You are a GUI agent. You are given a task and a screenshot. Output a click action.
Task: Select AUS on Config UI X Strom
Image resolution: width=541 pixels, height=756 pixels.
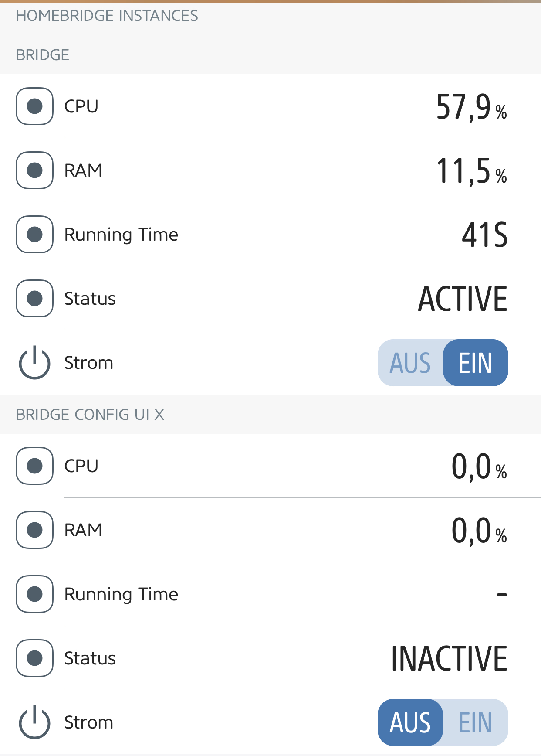[x=410, y=722]
